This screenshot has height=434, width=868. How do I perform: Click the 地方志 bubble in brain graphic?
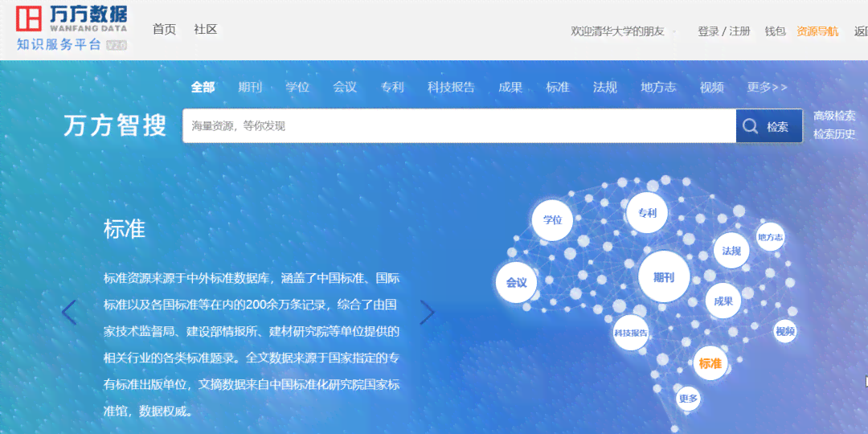pos(771,237)
